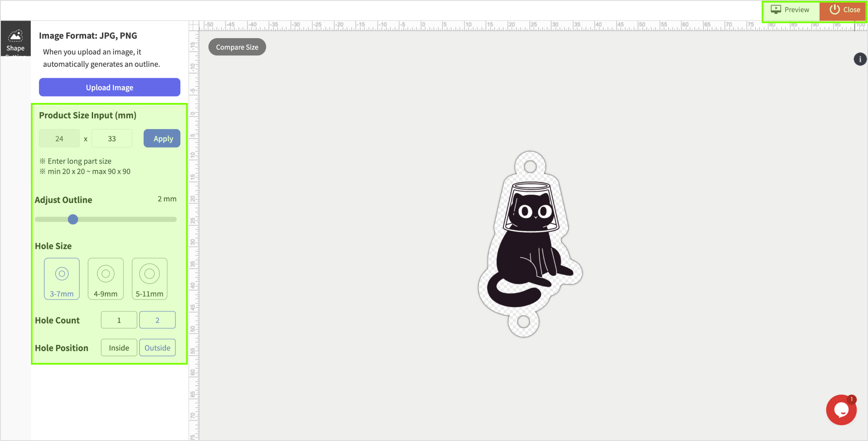Viewport: 868px width, 441px height.
Task: Click the Adjust Outline slider handle
Action: point(73,220)
